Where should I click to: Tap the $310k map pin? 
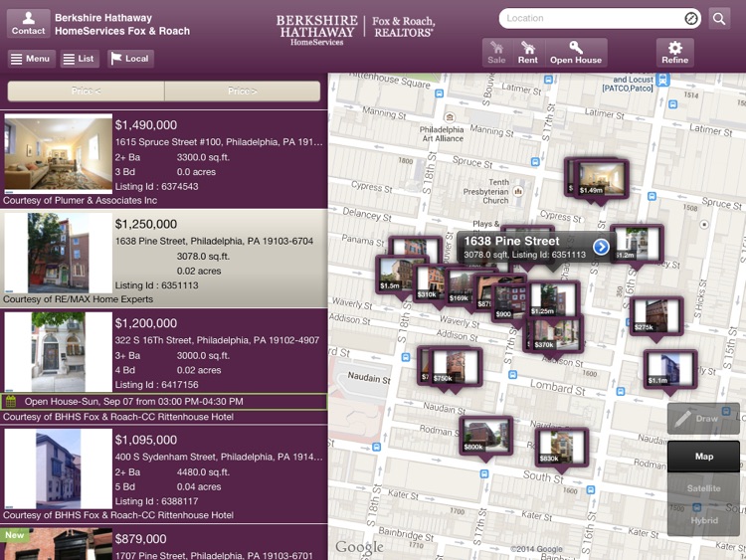point(430,283)
